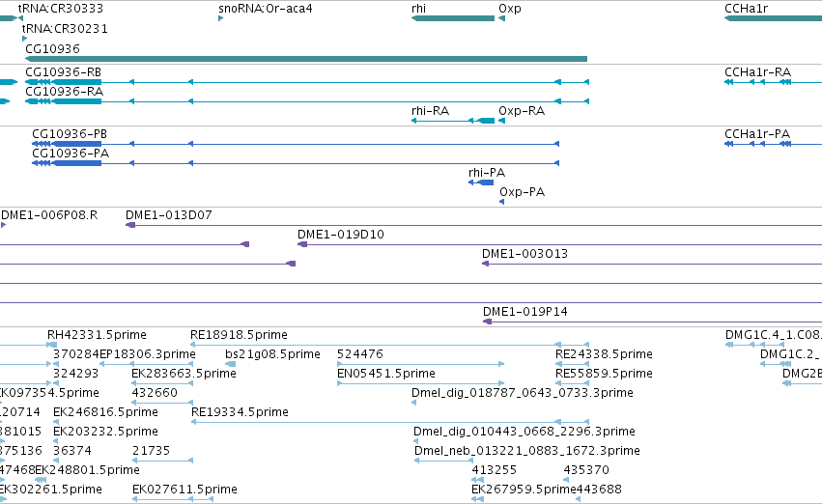
Task: Click the Oxp gene label
Action: [510, 9]
